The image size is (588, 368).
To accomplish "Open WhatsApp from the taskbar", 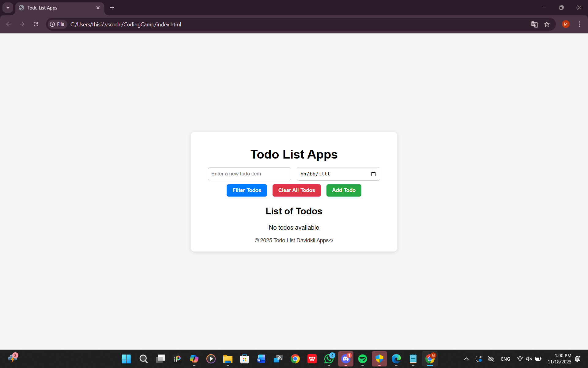I will point(329,359).
